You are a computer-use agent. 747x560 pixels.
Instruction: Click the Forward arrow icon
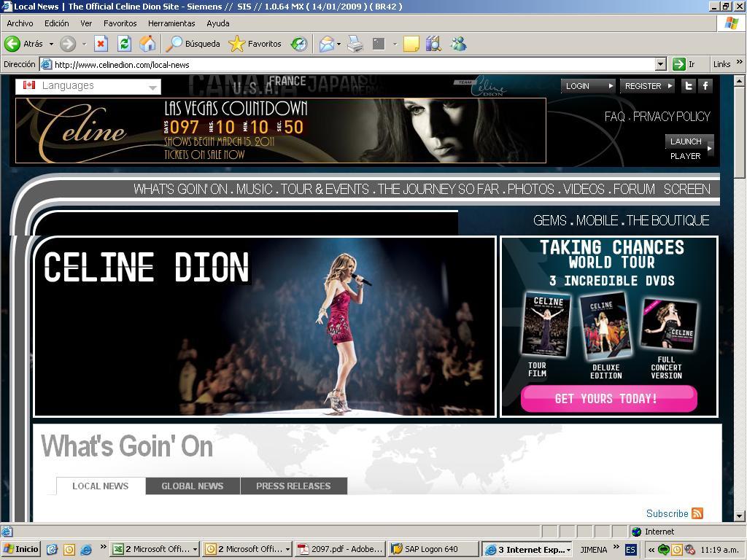(68, 44)
